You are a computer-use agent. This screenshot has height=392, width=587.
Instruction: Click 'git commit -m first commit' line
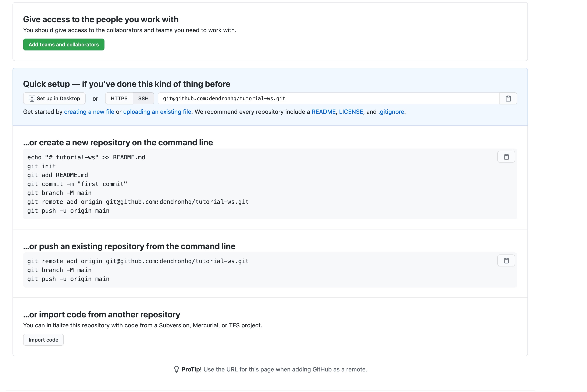coord(77,184)
